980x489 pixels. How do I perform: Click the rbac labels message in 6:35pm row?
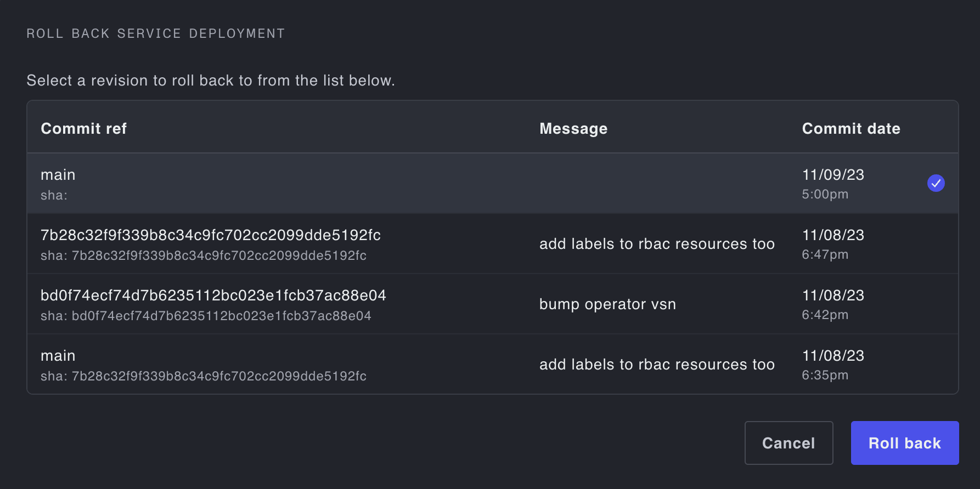(657, 365)
